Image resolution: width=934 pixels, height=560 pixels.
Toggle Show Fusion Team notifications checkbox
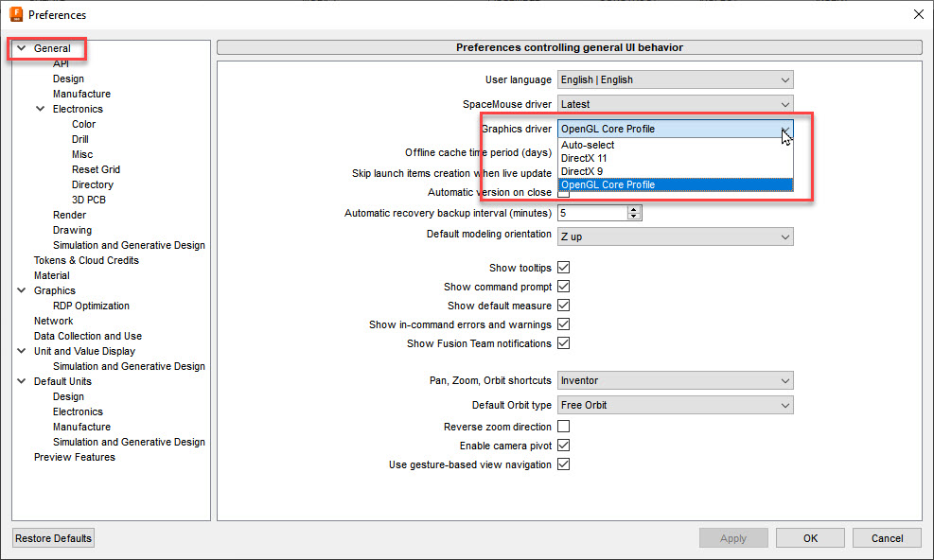pyautogui.click(x=563, y=343)
